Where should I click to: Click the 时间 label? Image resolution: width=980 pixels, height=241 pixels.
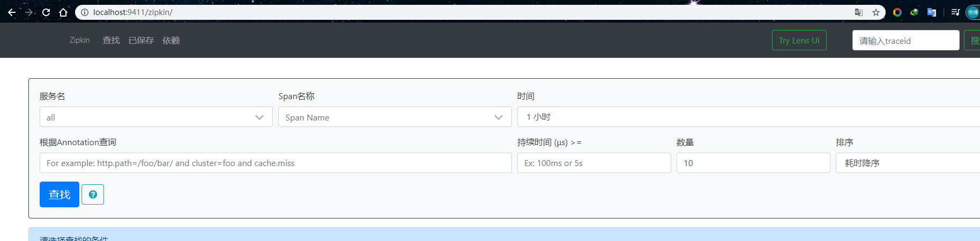(526, 96)
